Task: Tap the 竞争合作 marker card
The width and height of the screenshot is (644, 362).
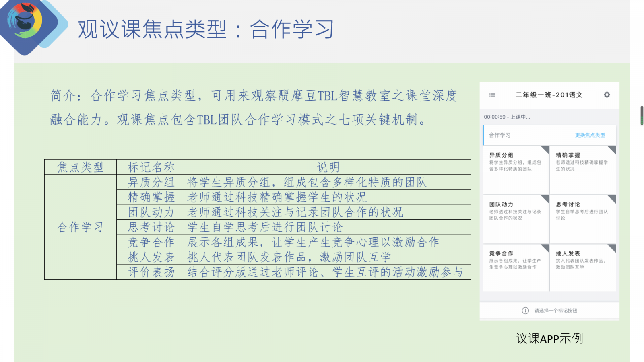Action: point(516,267)
